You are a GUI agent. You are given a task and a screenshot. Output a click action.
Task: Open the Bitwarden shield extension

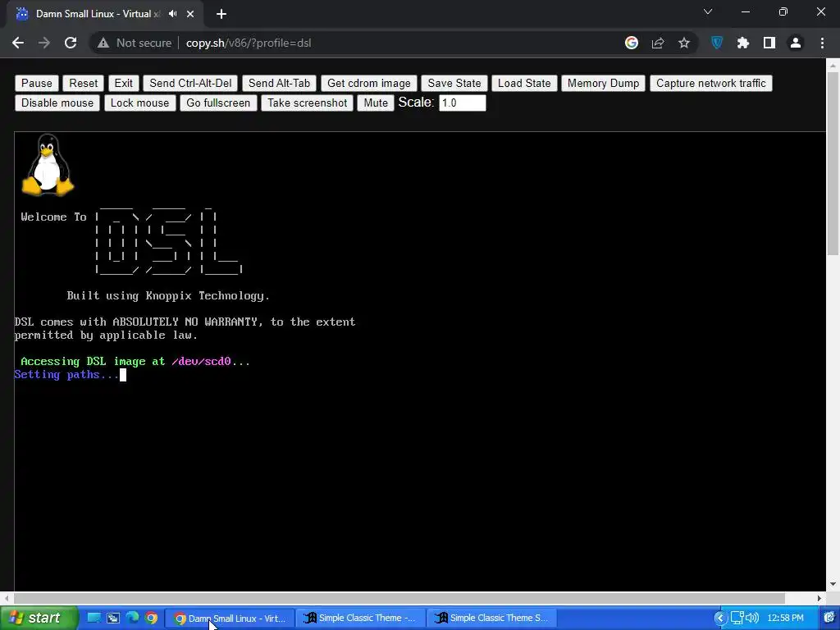[717, 43]
